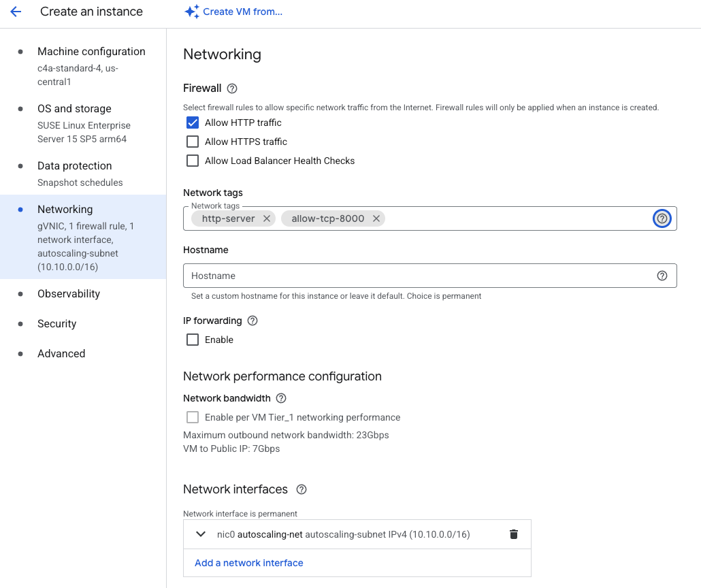The height and width of the screenshot is (588, 701).
Task: Click the back arrow to exit instance creation
Action: [16, 12]
